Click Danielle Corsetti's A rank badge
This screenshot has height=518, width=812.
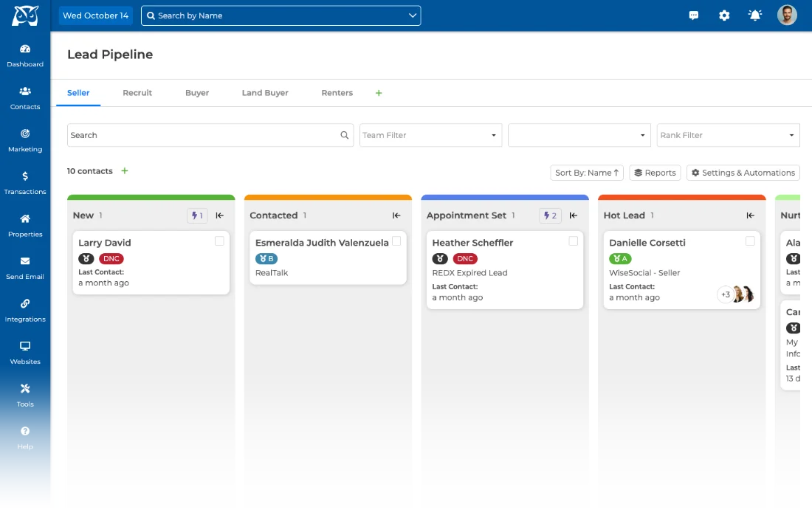(x=620, y=259)
